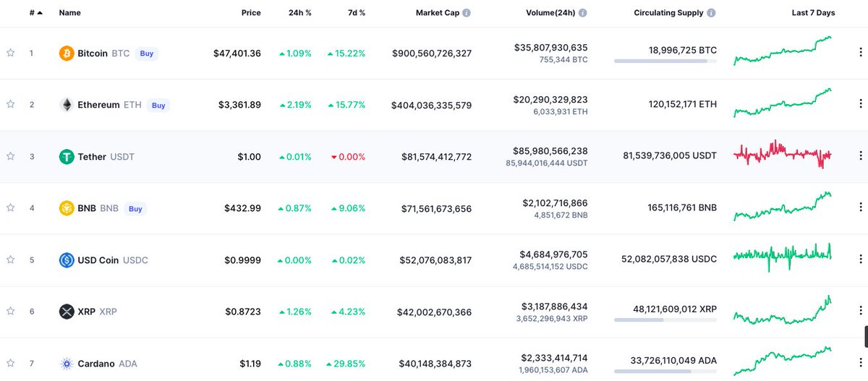Star BNB to add to watchlist
The height and width of the screenshot is (381, 868).
coord(11,207)
